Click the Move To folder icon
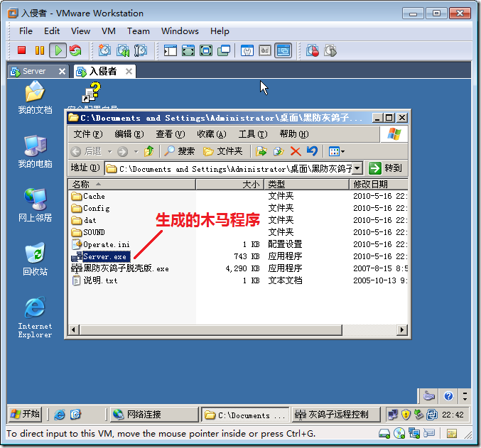Viewport: 481px width, 448px height. coord(261,151)
